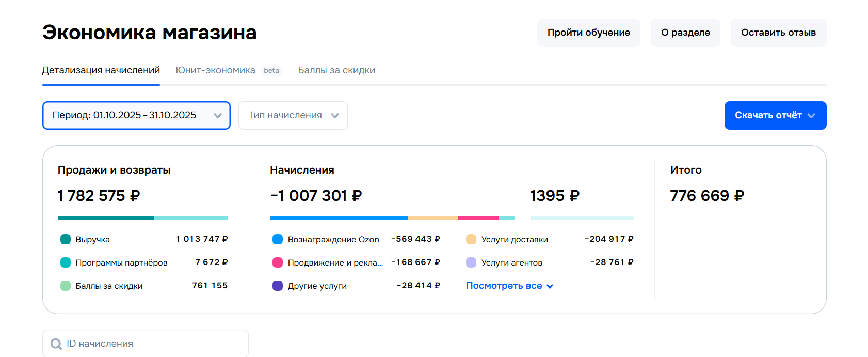This screenshot has height=357, width=868.
Task: Click the Пройти обучение button
Action: click(x=588, y=33)
